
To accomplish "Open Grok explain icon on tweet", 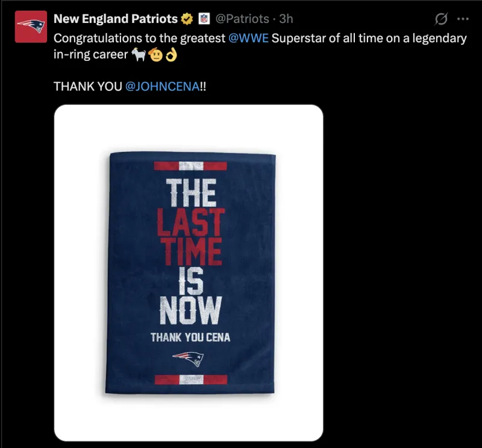I will click(441, 19).
